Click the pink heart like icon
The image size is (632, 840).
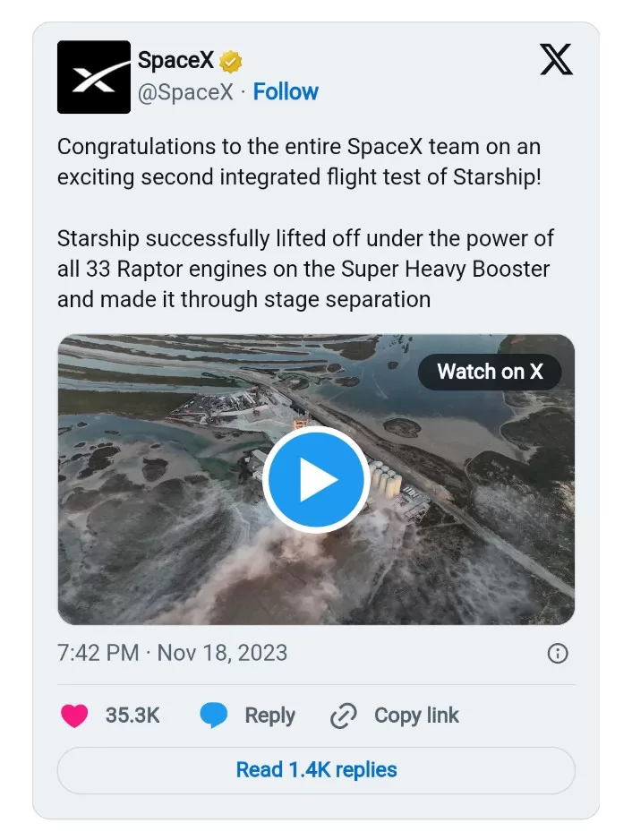75,716
